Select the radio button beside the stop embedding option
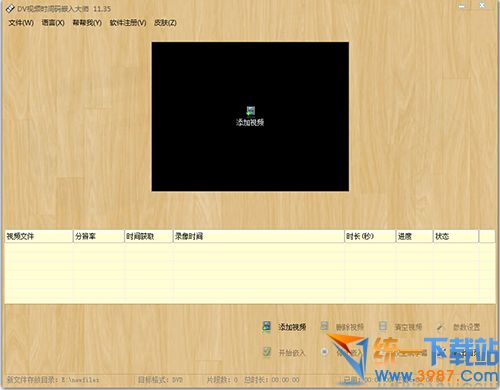Viewport: 500px width, 390px height. point(324,352)
